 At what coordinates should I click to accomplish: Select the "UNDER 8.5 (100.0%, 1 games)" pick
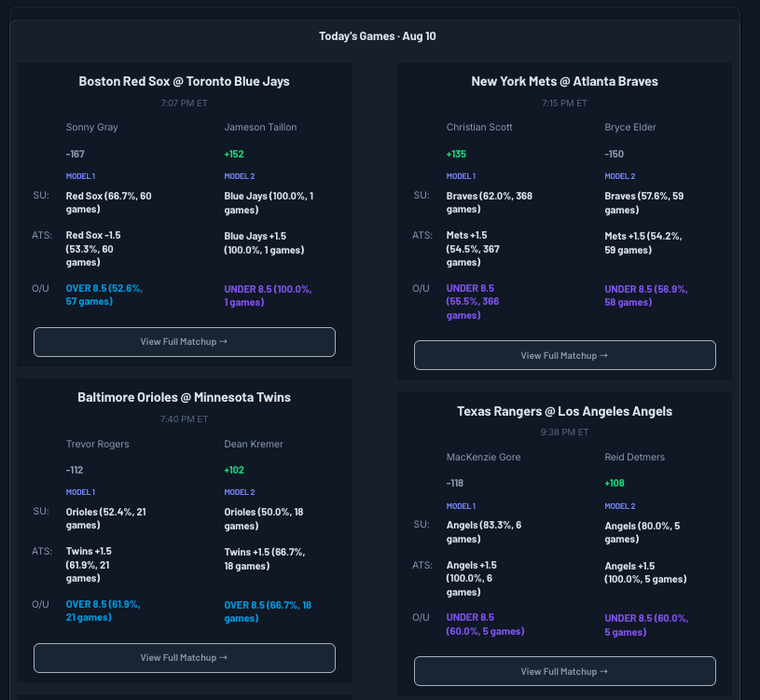click(x=268, y=295)
